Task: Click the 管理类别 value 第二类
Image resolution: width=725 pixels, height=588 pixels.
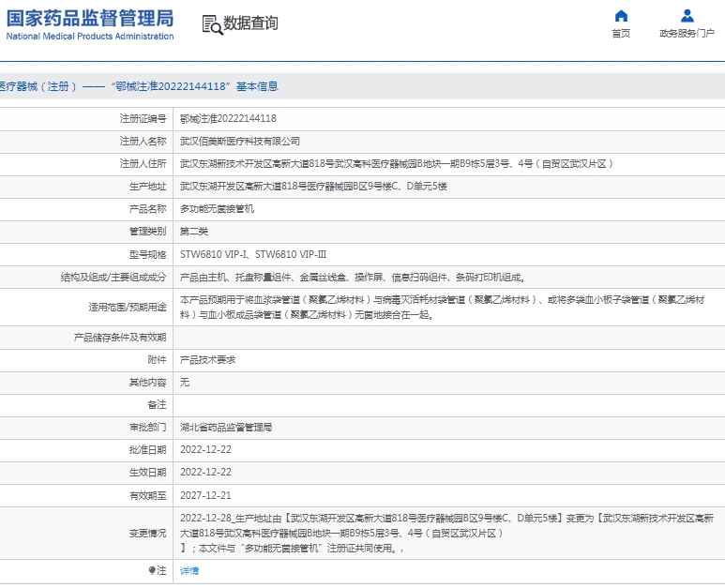Action: click(194, 231)
